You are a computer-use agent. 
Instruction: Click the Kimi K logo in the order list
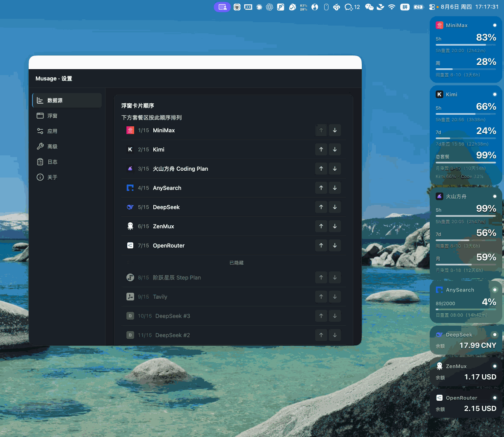[x=130, y=149]
